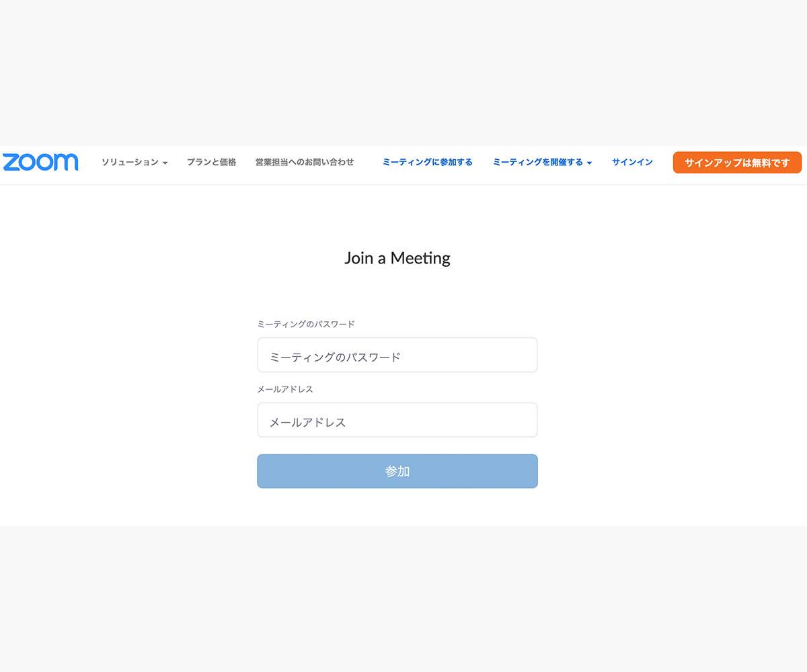Click the placeholder text inside the email box
Image resolution: width=807 pixels, height=672 pixels.
coord(307,422)
